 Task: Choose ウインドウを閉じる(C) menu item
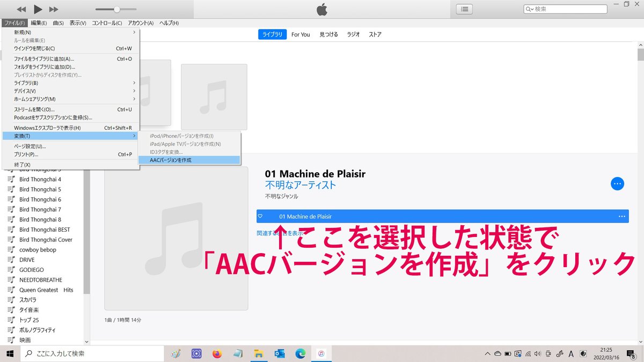(x=70, y=48)
